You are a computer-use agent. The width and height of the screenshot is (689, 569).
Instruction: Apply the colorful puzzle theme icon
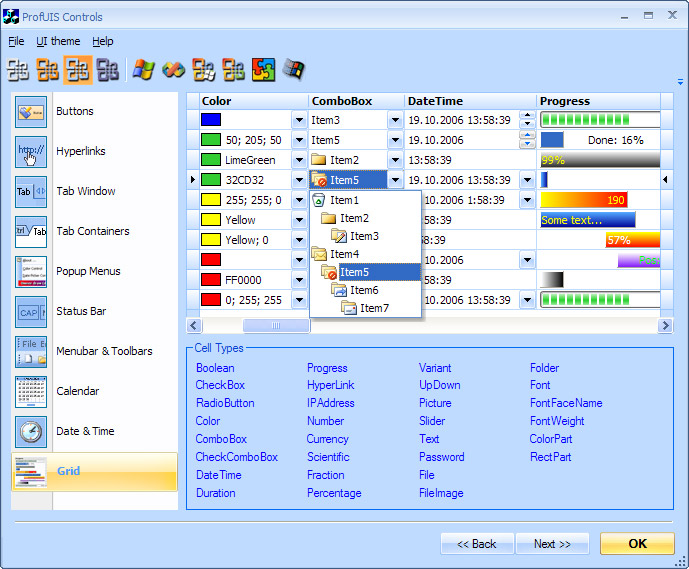coord(264,70)
